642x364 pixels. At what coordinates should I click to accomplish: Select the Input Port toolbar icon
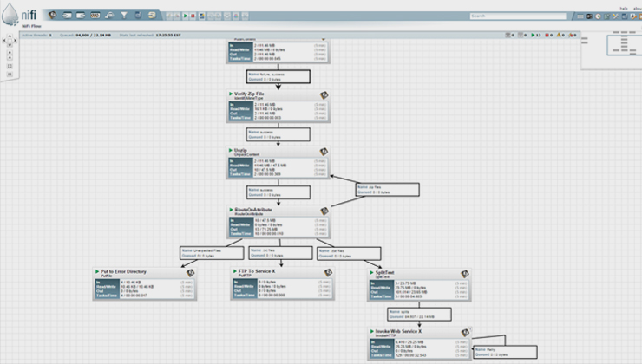click(67, 16)
